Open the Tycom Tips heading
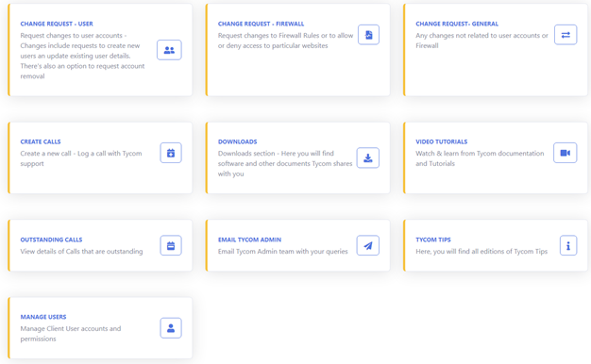 [433, 240]
